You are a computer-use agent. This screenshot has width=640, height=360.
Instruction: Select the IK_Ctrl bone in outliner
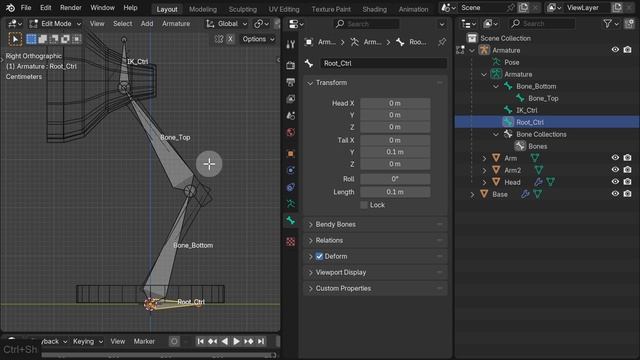[527, 110]
